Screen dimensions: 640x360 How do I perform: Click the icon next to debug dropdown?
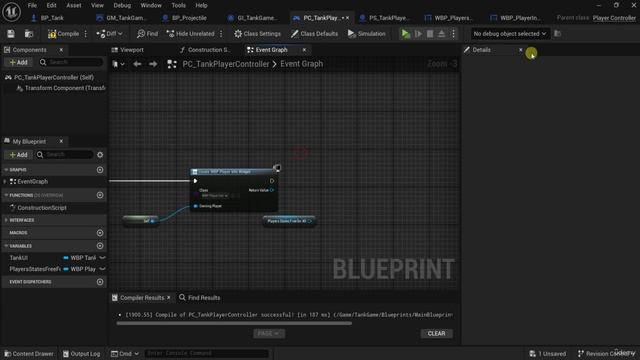click(x=558, y=34)
